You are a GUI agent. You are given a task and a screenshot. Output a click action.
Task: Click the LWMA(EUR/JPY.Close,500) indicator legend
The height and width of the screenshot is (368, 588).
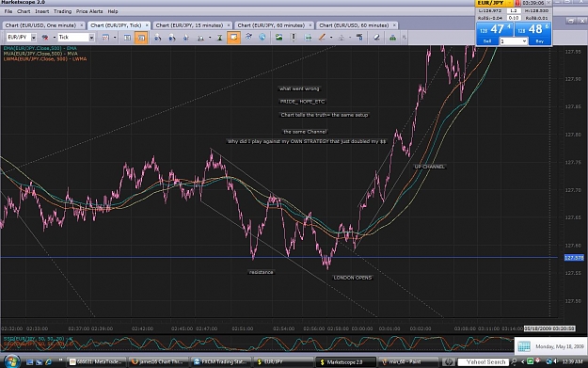click(x=44, y=59)
